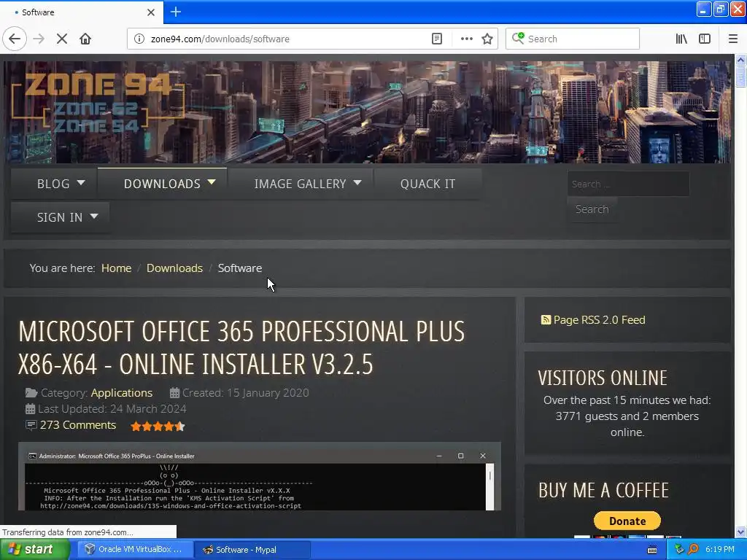The image size is (747, 560).
Task: Follow the Downloads breadcrumb link
Action: pyautogui.click(x=174, y=268)
